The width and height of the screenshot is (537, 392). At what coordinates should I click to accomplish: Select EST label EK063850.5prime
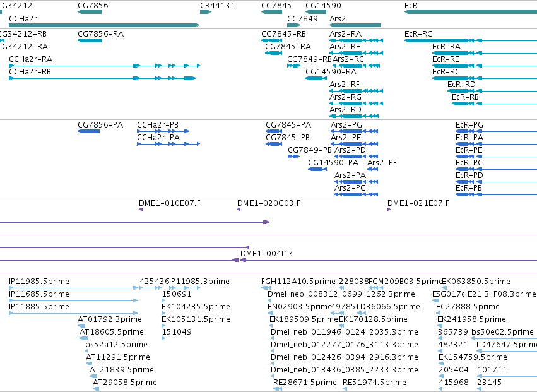click(476, 282)
